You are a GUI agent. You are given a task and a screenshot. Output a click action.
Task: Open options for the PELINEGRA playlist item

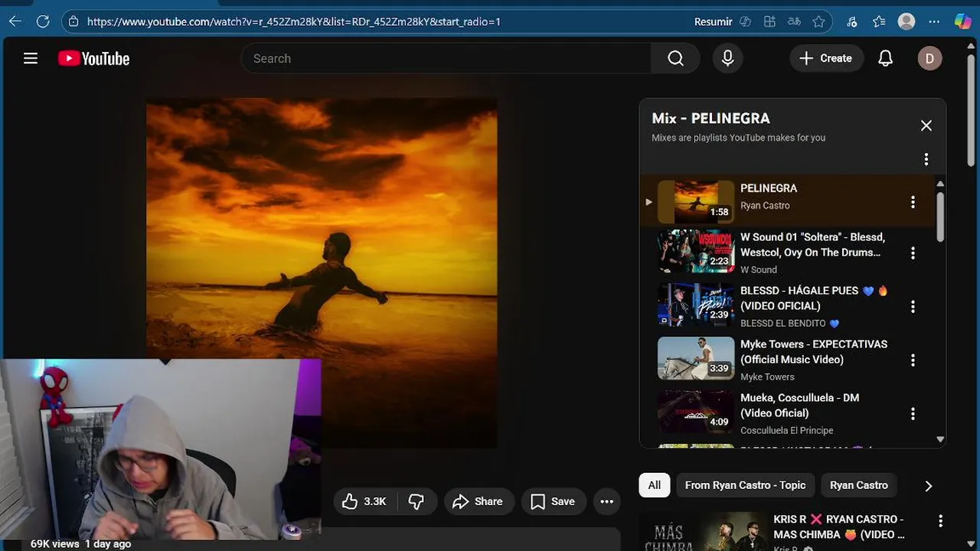pyautogui.click(x=913, y=202)
